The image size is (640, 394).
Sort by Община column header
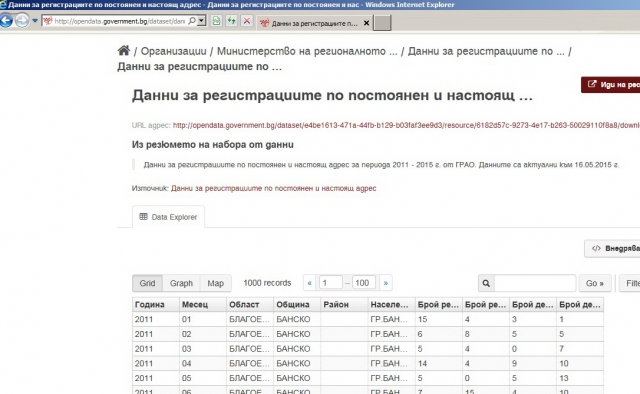pos(297,305)
